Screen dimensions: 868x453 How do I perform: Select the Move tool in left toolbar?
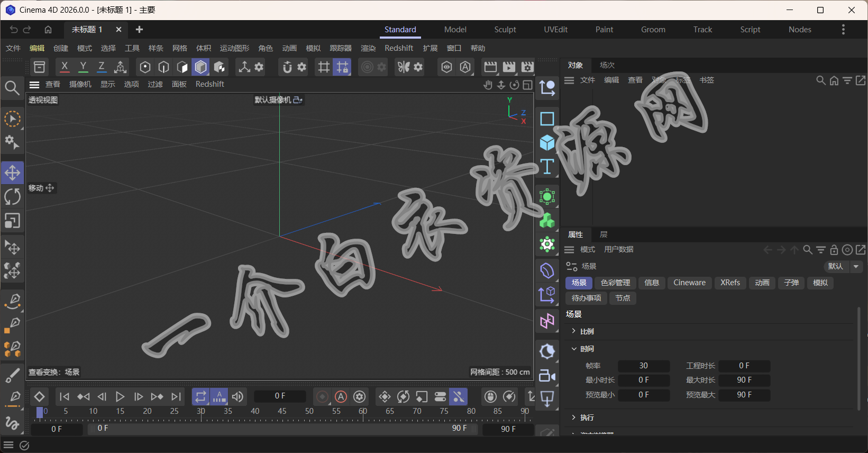point(12,173)
